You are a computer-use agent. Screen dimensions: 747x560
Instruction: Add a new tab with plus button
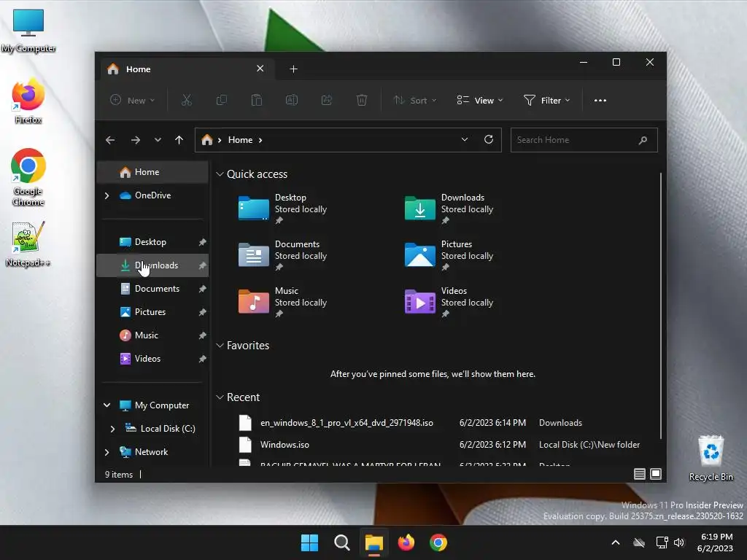293,69
